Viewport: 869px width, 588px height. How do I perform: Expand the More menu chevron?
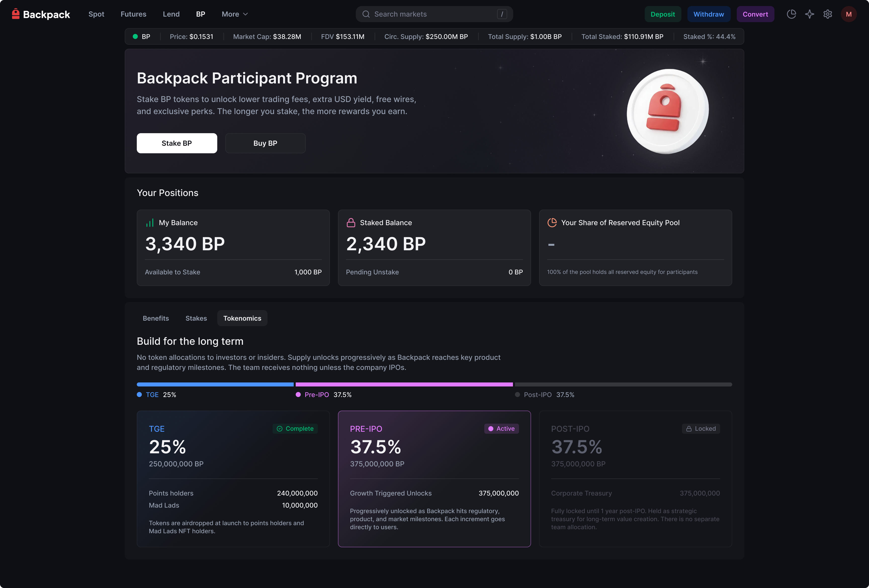[245, 14]
